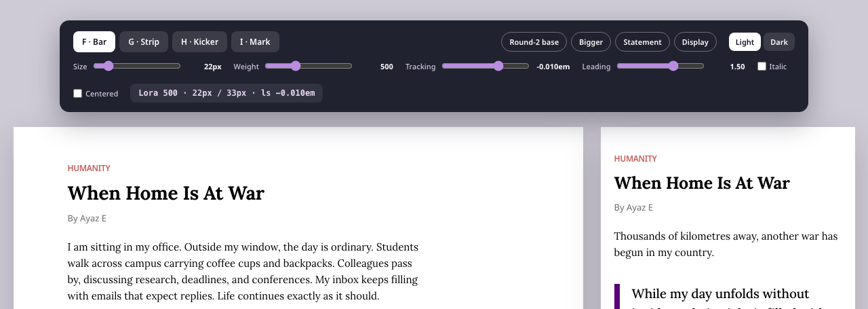This screenshot has height=309, width=868.
Task: Apply the Display preset
Action: pos(695,42)
